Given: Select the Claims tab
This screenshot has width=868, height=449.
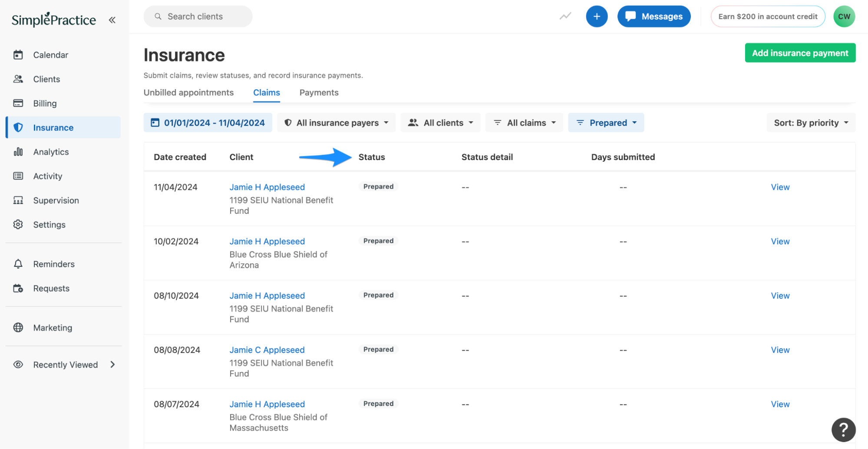Looking at the screenshot, I should coord(267,93).
